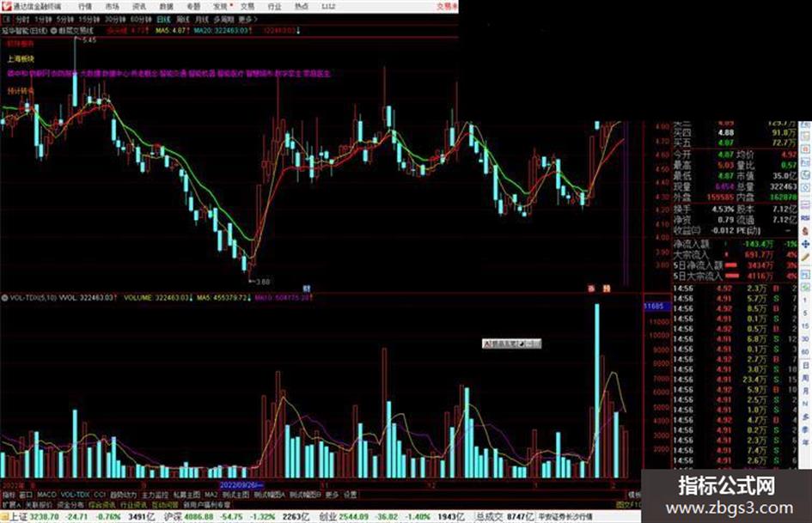This screenshot has height=523, width=812.
Task: Choose the 15 minute sidebar shortcut
Action: [805, 326]
